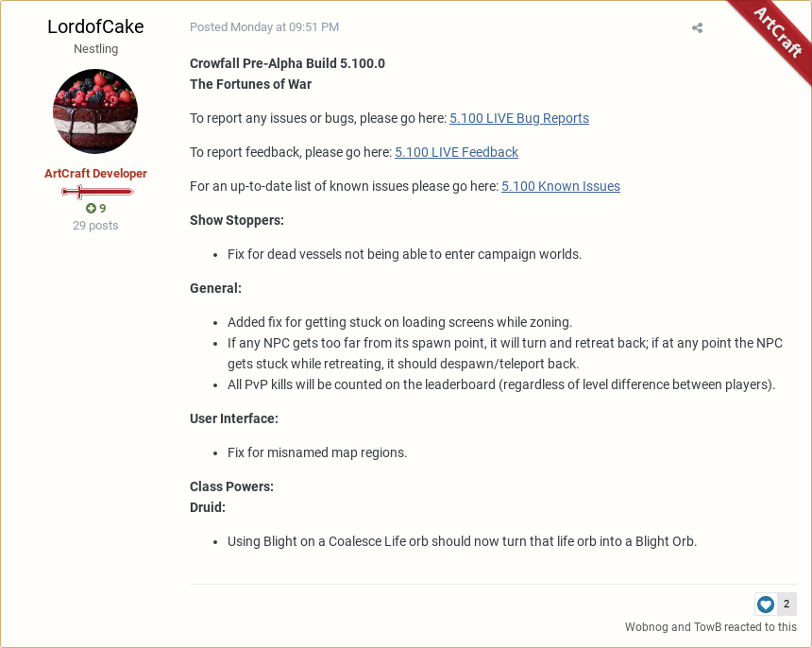Click the 'Using Blight on a Coalesce Life orb' bullet
The width and height of the screenshot is (812, 648).
[462, 541]
